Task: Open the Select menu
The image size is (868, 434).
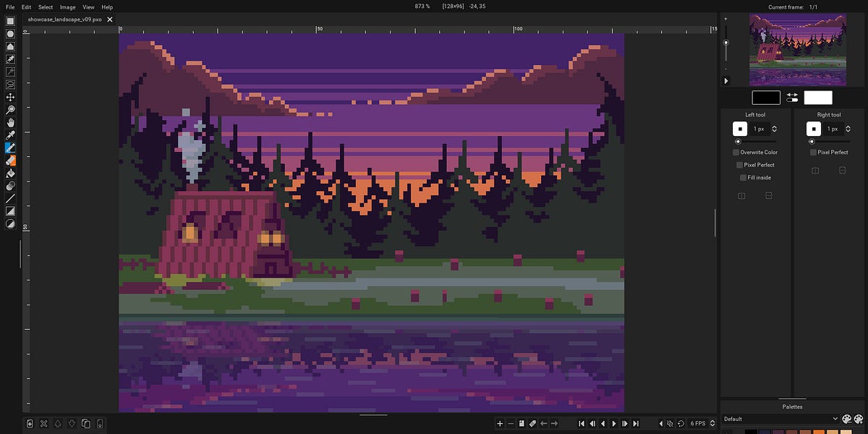Action: click(45, 7)
